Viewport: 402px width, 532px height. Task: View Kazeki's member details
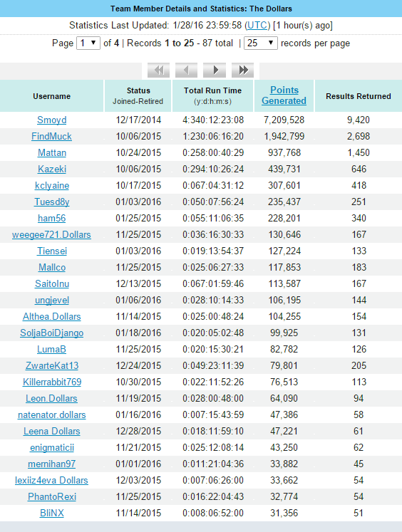coord(51,169)
